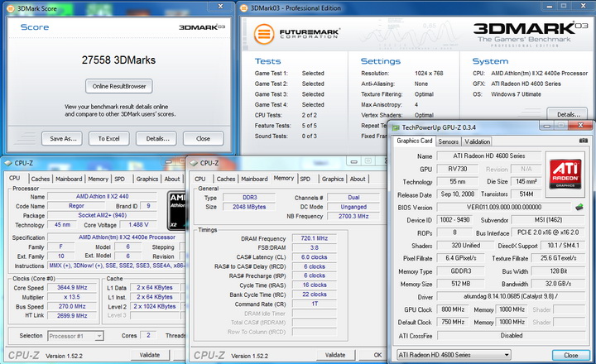Click the GPU-Z screenshot camera icon
Viewport: 596px width, 364px height.
click(583, 141)
